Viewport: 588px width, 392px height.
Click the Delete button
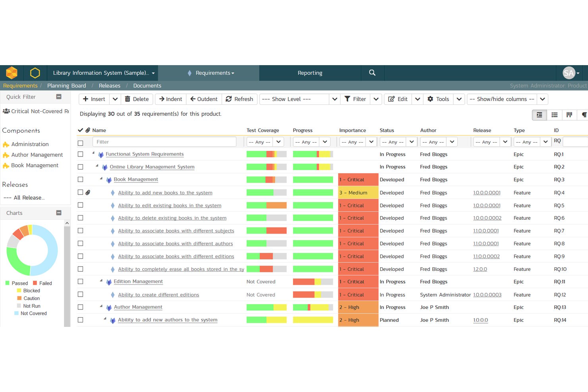tap(137, 99)
